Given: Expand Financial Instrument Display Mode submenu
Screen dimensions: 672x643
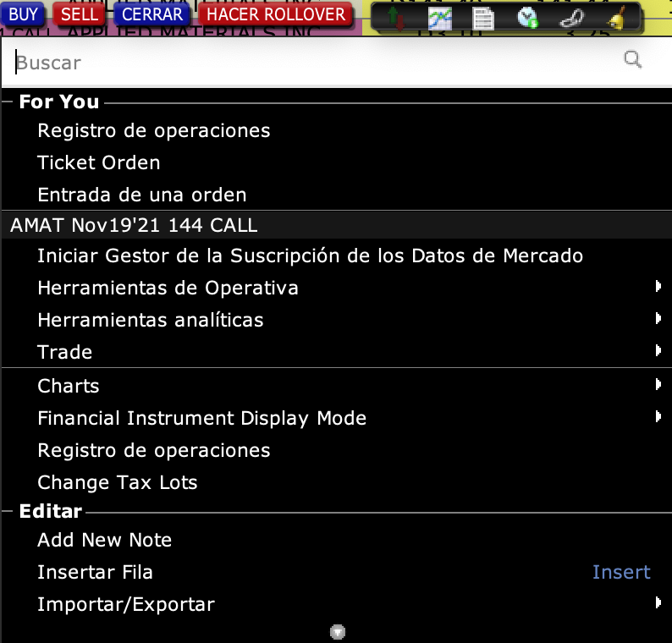Looking at the screenshot, I should coord(337,418).
